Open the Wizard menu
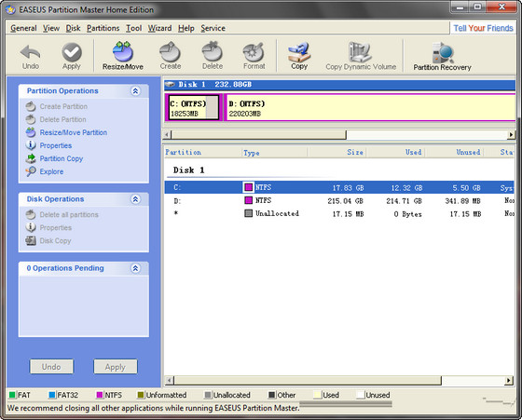 click(x=159, y=28)
